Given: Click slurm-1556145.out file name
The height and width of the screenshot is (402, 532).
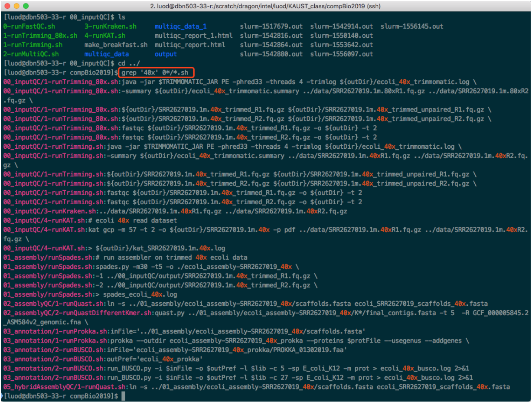Looking at the screenshot, I should point(412,26).
